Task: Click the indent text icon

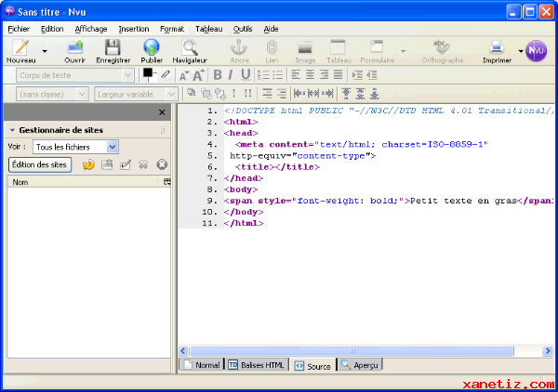Action: pyautogui.click(x=357, y=75)
